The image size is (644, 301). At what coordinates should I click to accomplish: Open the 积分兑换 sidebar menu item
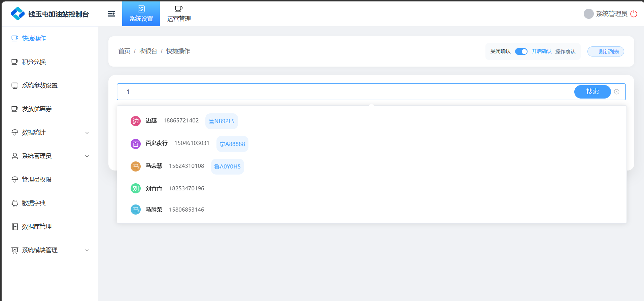tap(34, 62)
